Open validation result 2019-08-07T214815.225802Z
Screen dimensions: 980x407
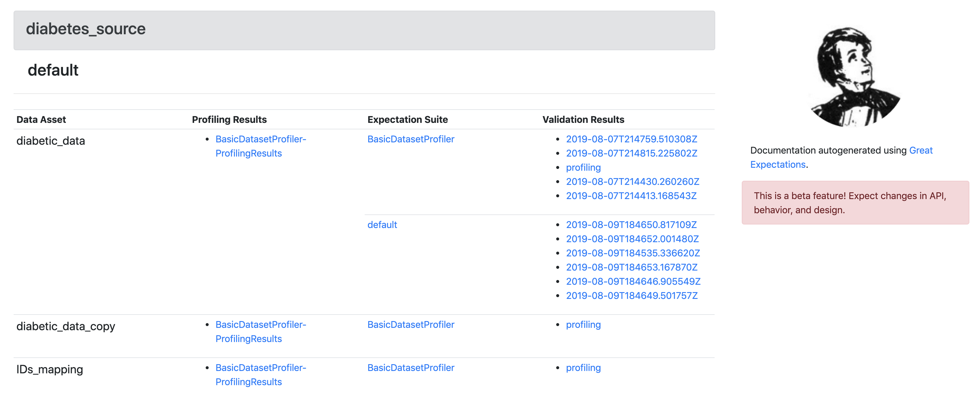631,153
